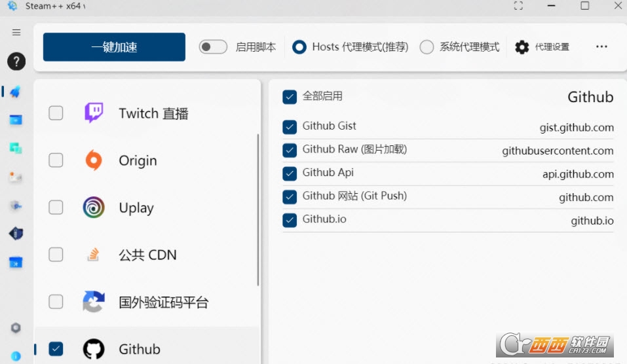Image resolution: width=627 pixels, height=364 pixels.
Task: Open the blue window icon below the rocket
Action: pyautogui.click(x=16, y=120)
